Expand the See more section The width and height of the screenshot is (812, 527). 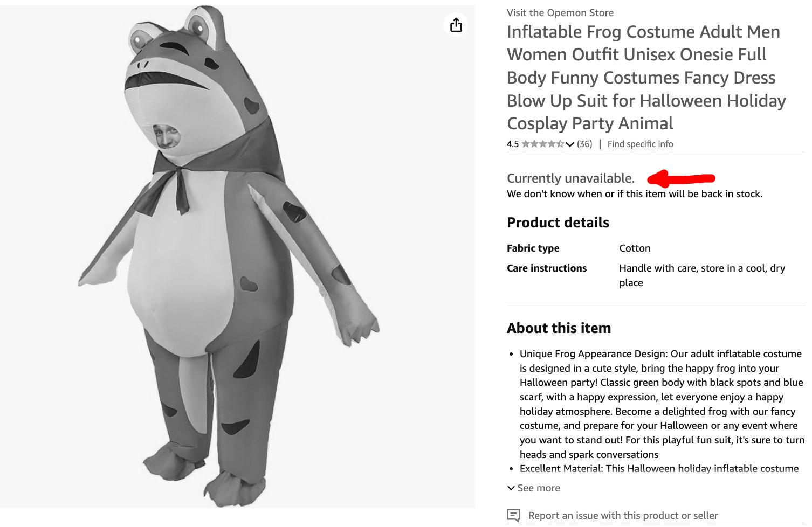pyautogui.click(x=534, y=488)
